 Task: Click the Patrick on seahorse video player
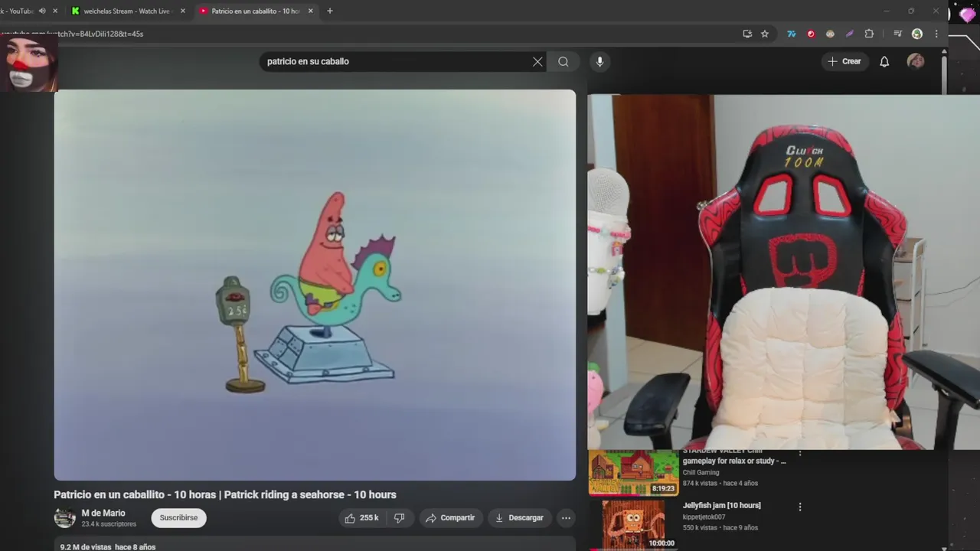point(315,285)
